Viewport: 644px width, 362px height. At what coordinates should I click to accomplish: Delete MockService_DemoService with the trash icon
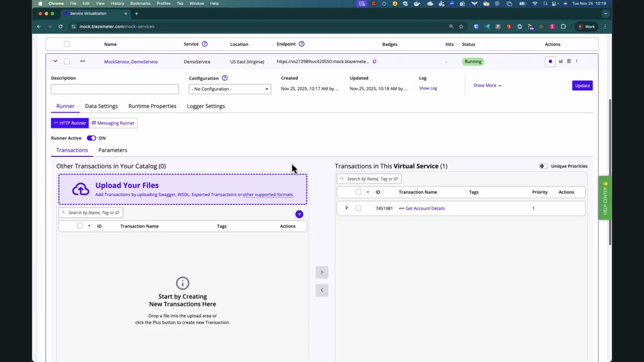coord(569,61)
